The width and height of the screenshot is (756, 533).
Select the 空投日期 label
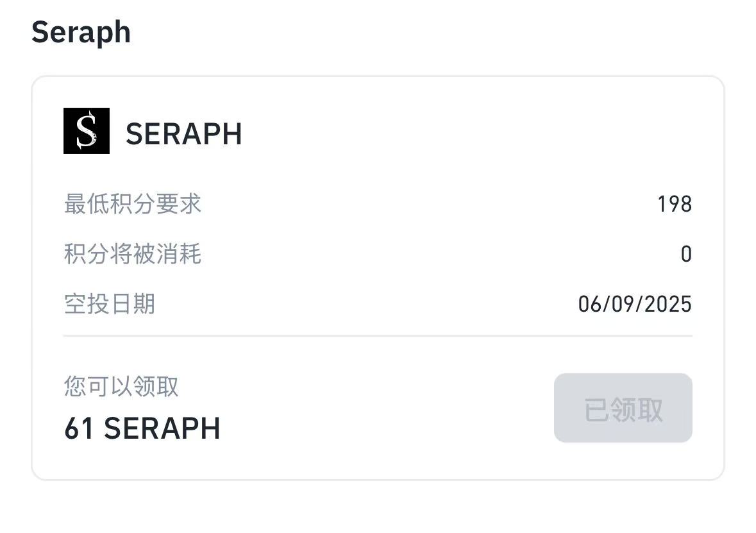pos(110,304)
